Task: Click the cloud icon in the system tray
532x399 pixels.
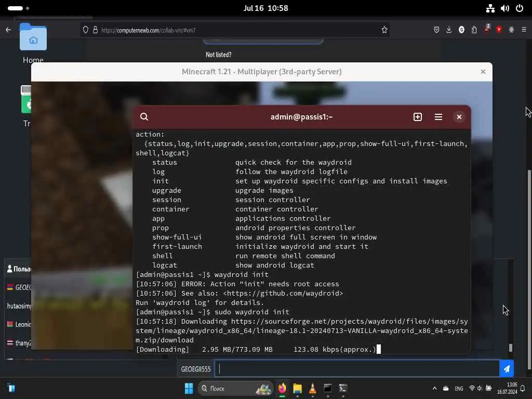Action: coord(446,388)
